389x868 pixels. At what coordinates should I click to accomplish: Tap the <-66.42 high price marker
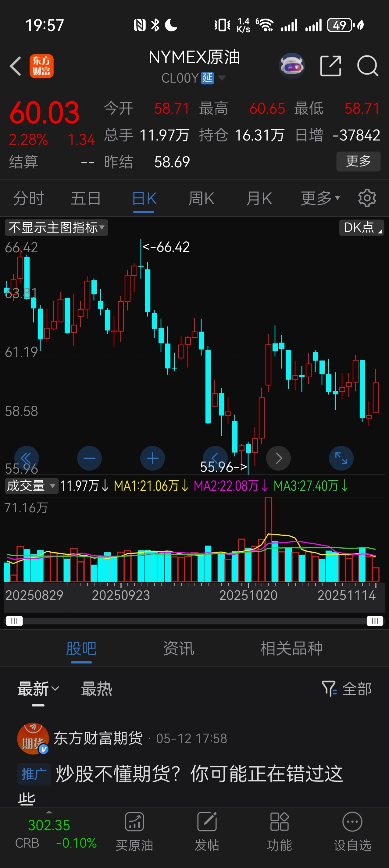[x=166, y=247]
